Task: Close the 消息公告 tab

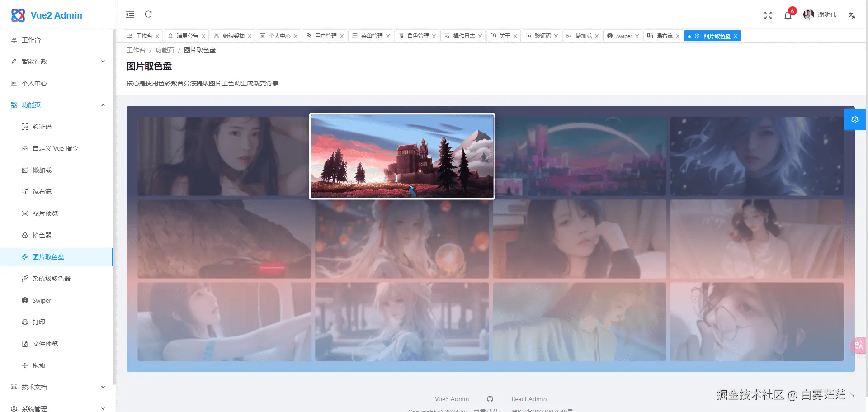Action: 203,36
